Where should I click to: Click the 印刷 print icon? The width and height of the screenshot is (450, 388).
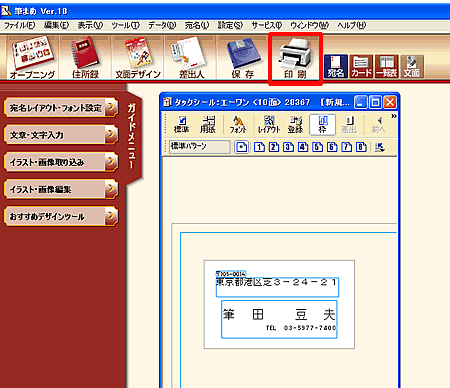[295, 59]
